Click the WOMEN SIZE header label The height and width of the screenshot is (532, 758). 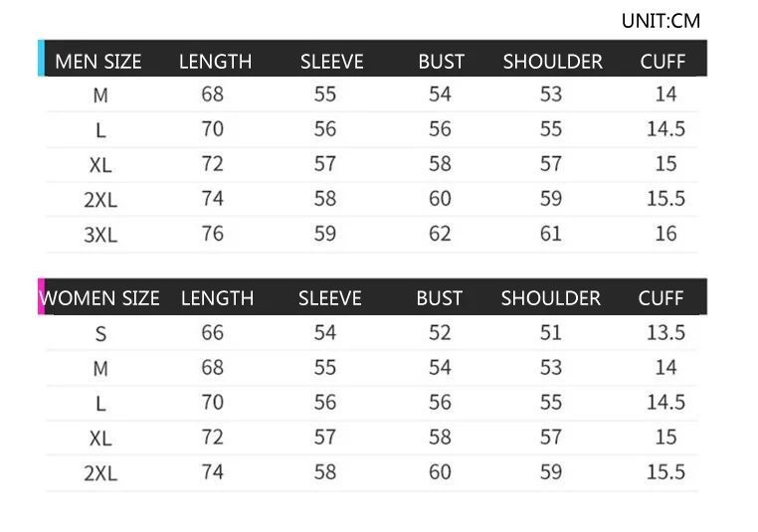[99, 298]
